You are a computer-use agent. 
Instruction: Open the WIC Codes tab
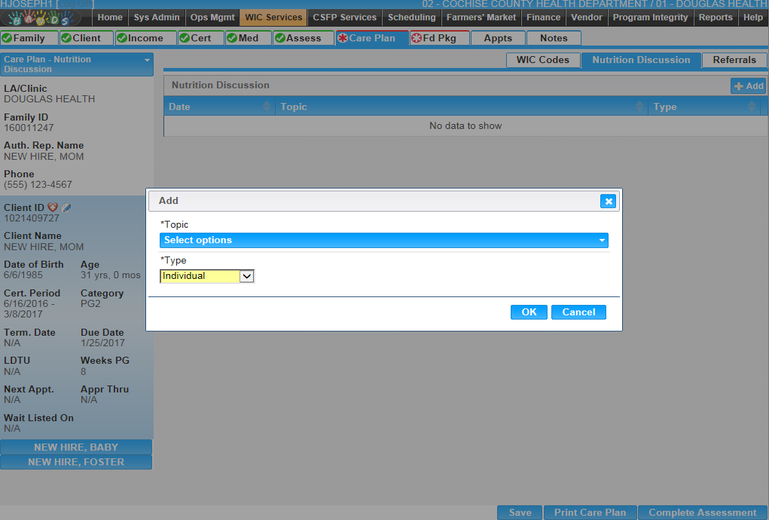pyautogui.click(x=542, y=60)
